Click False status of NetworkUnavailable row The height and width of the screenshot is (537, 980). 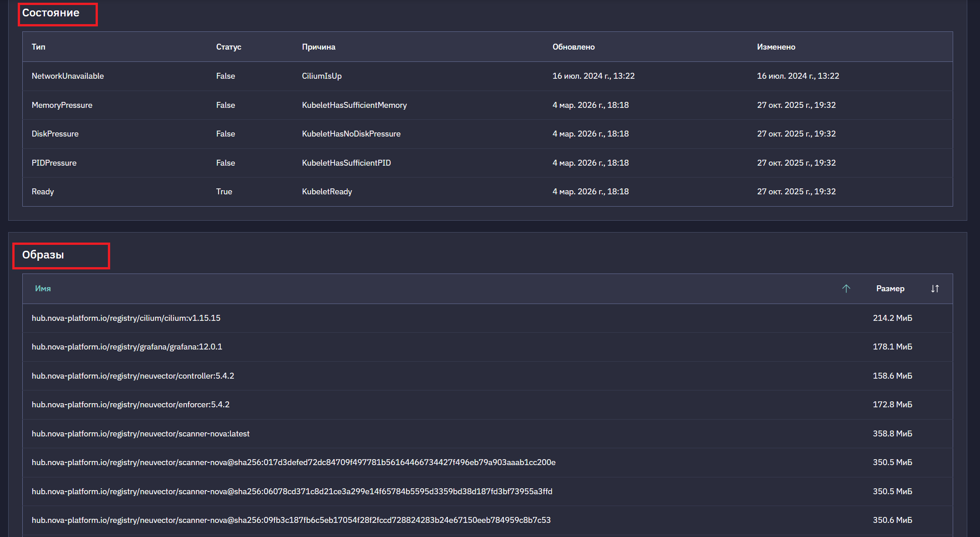(225, 76)
